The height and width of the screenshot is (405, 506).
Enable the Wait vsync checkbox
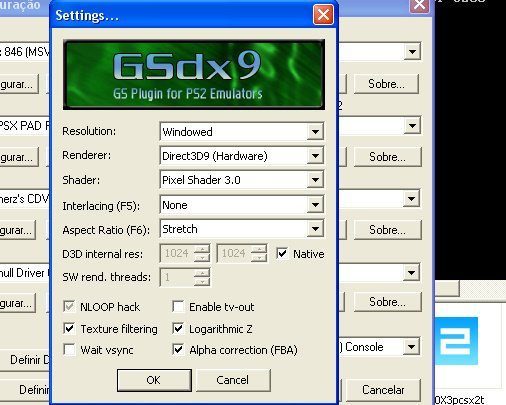(x=69, y=350)
